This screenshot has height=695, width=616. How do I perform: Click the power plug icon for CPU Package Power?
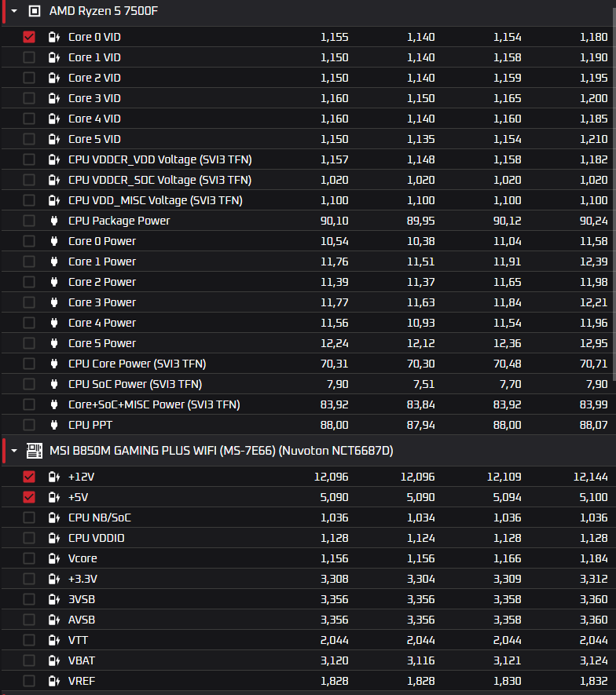click(x=53, y=221)
